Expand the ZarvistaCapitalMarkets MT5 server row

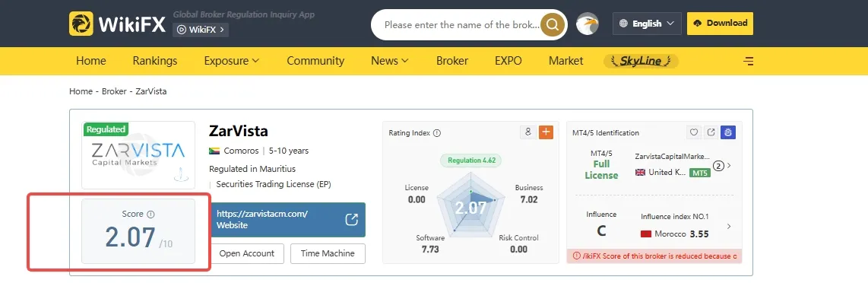coord(728,165)
